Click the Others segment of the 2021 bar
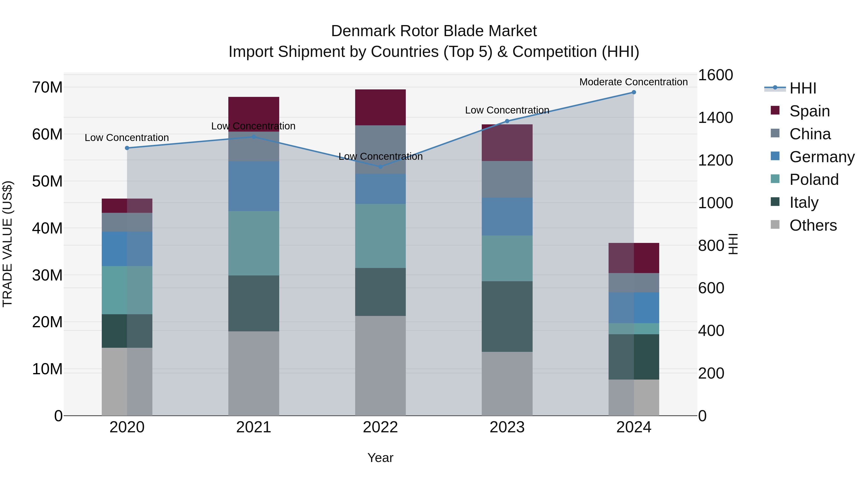868x488 pixels. [254, 374]
